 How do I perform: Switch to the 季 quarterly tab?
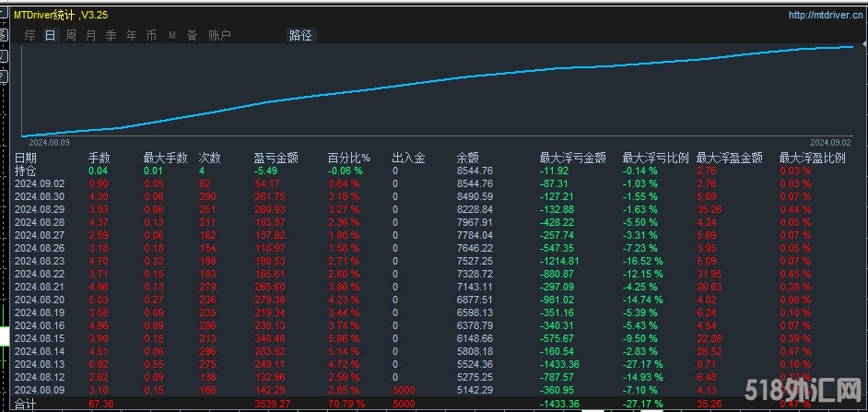click(111, 35)
